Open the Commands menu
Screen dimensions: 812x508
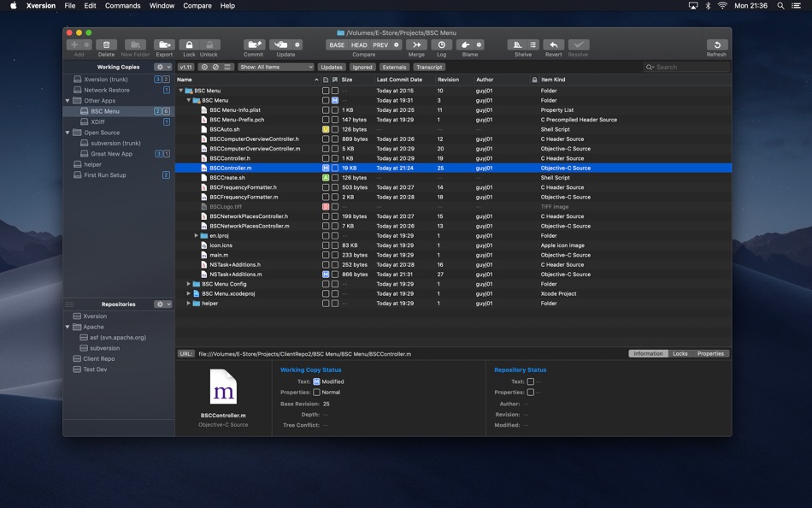tap(122, 6)
